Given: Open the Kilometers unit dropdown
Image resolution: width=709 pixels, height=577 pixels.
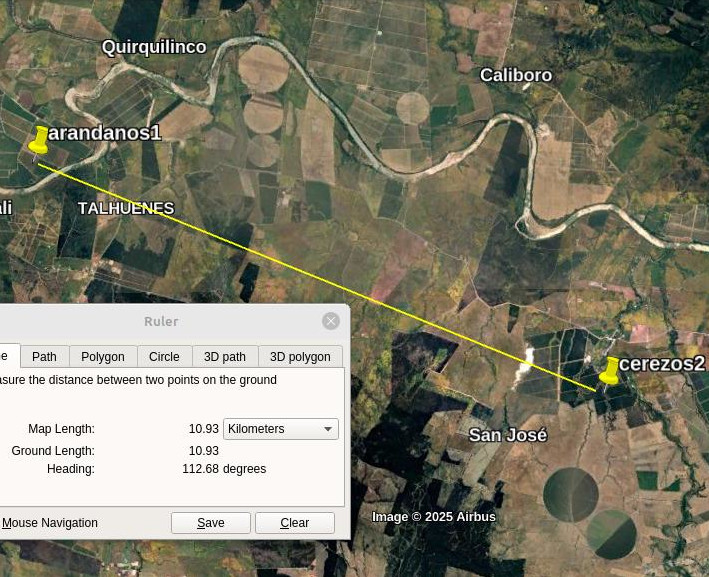Looking at the screenshot, I should point(281,429).
